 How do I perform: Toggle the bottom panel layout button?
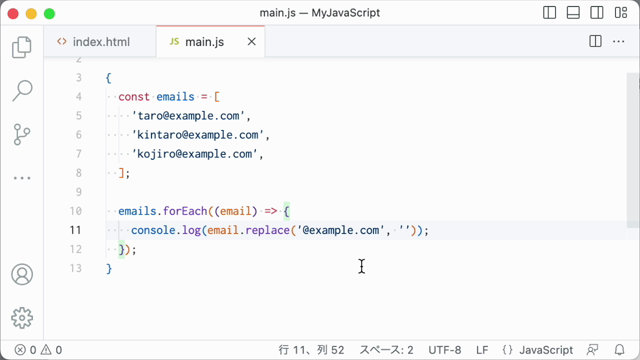(x=573, y=13)
